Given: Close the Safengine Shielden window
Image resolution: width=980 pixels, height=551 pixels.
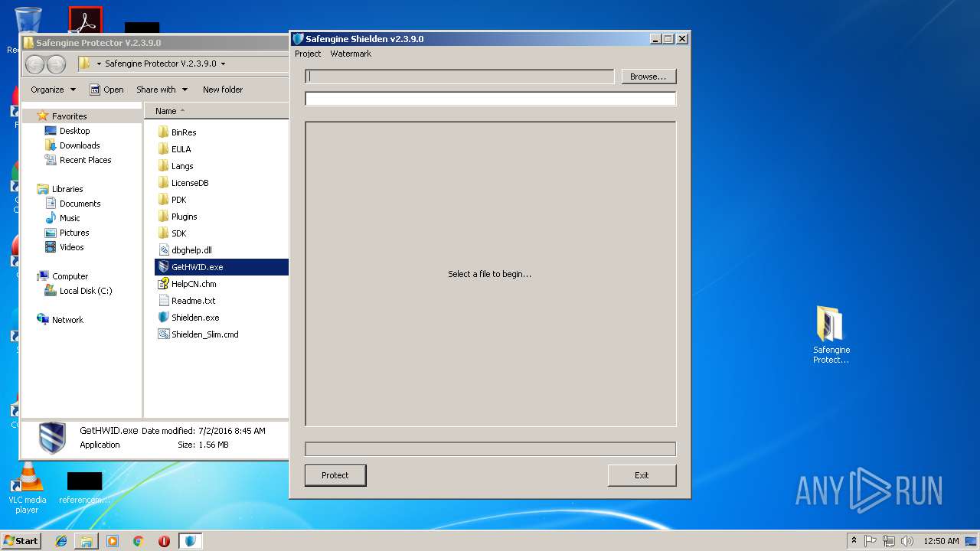Looking at the screenshot, I should coord(682,38).
